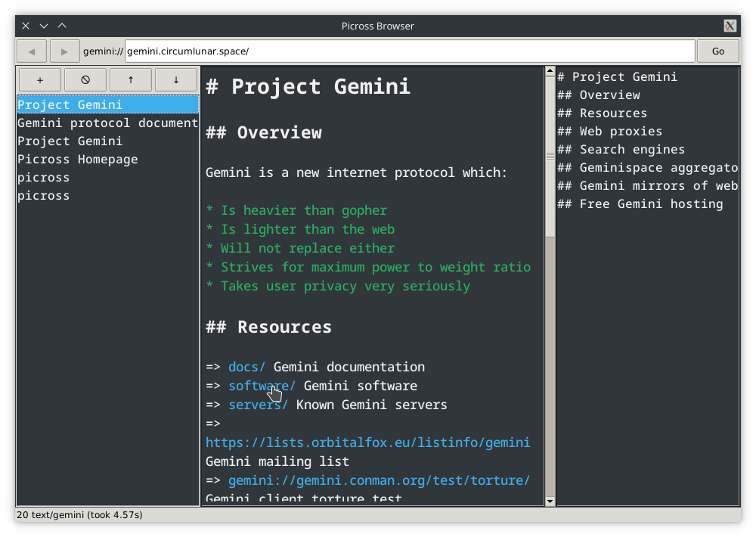Follow the software/ link
This screenshot has width=756, height=537.
[262, 386]
